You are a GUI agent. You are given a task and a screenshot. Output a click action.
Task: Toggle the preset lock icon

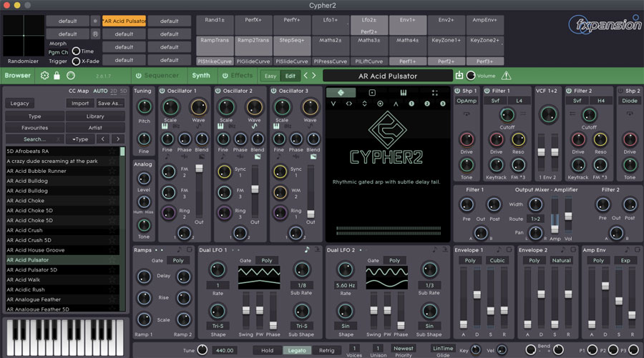pos(57,76)
